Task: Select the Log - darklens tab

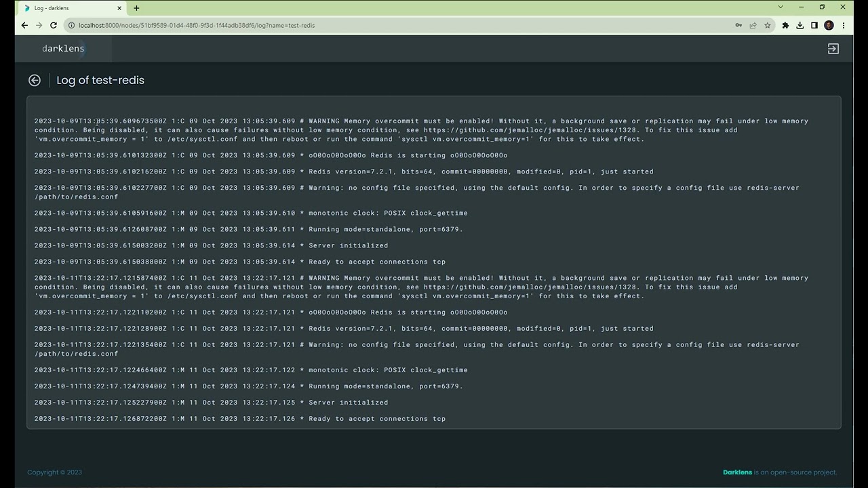Action: click(x=72, y=8)
